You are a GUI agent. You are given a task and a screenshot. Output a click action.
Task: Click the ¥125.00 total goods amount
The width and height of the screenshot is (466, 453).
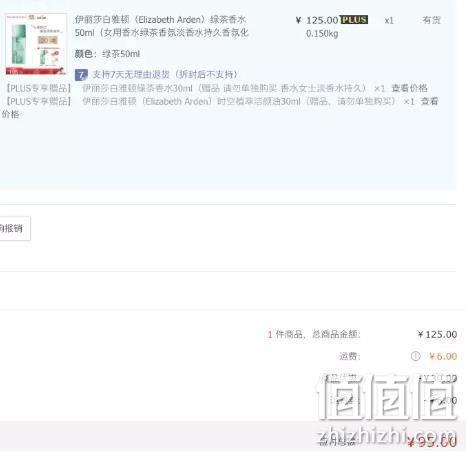click(437, 334)
